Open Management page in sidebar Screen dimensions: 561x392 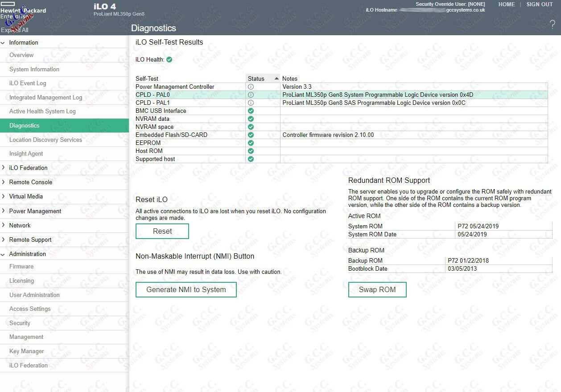coord(26,337)
